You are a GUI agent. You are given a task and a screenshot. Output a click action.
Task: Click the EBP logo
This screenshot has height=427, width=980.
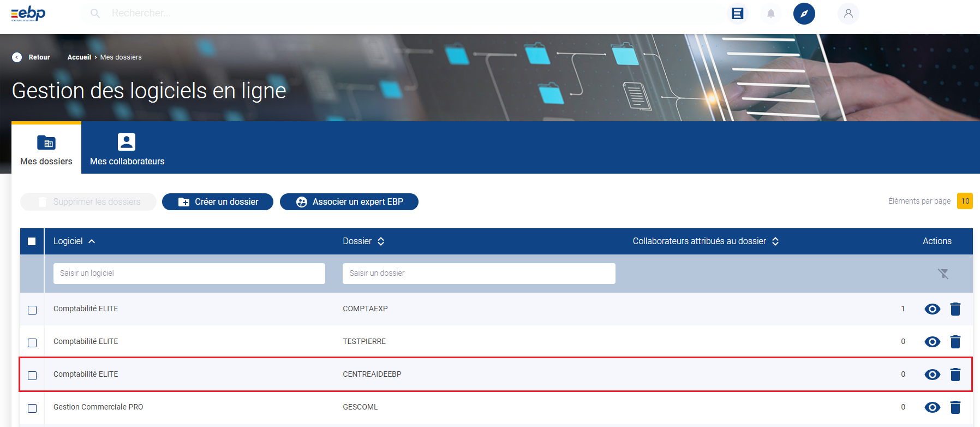tap(28, 13)
